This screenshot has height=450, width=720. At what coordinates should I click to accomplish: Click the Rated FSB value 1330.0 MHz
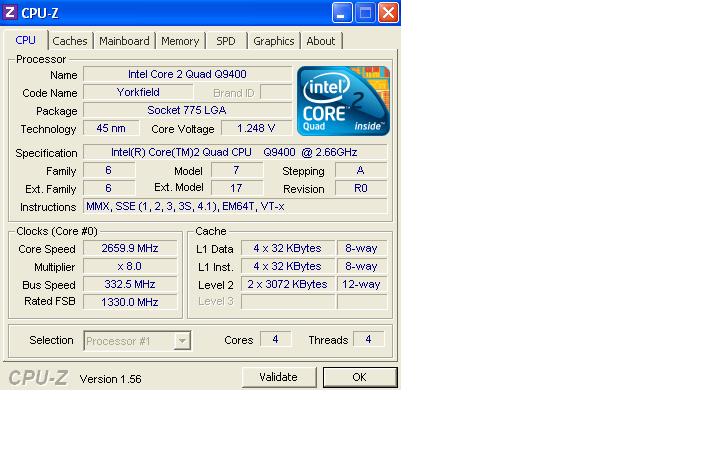click(x=130, y=302)
